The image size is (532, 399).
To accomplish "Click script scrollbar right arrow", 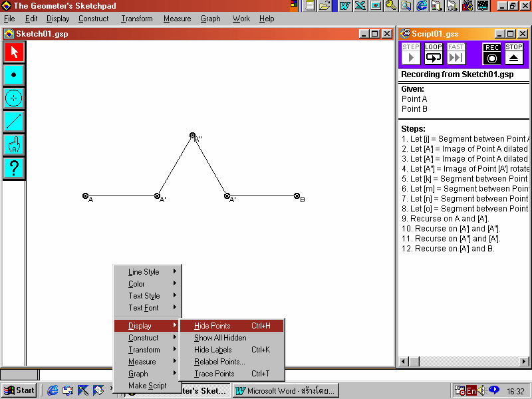I will pyautogui.click(x=524, y=361).
